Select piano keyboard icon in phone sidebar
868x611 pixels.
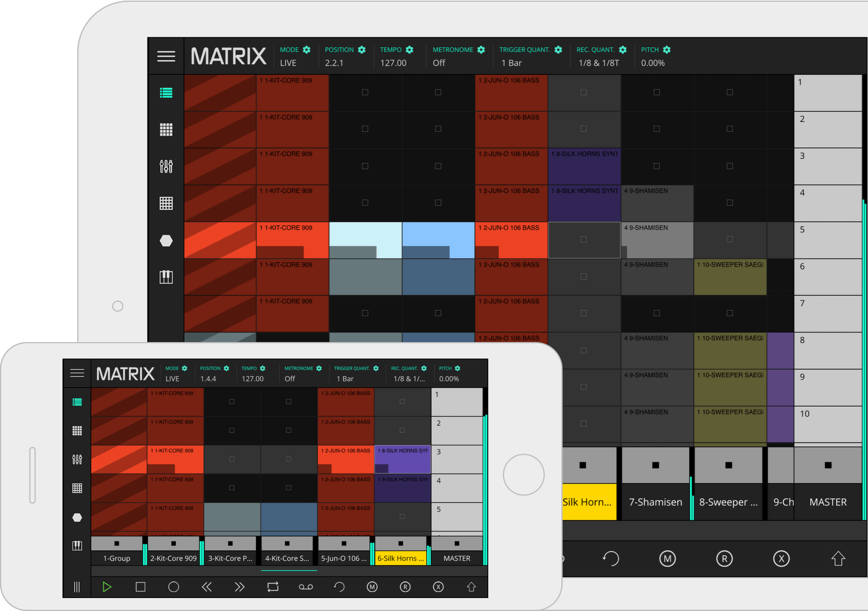(x=77, y=546)
